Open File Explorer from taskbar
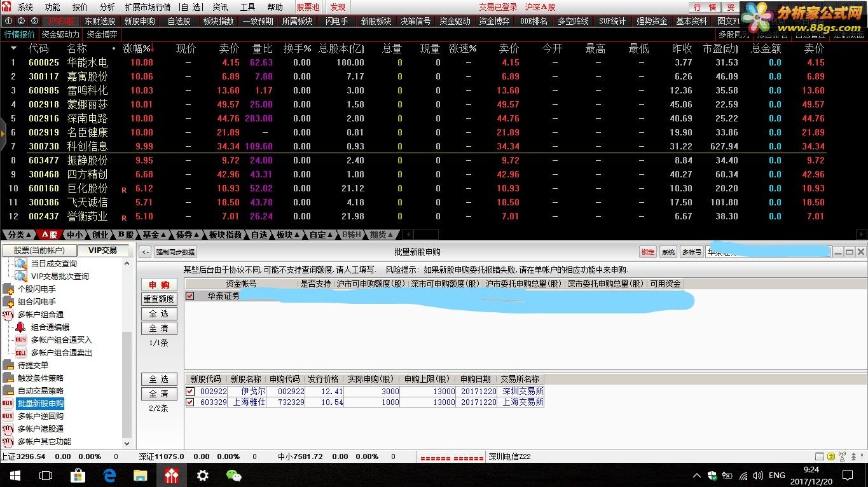 [141, 475]
